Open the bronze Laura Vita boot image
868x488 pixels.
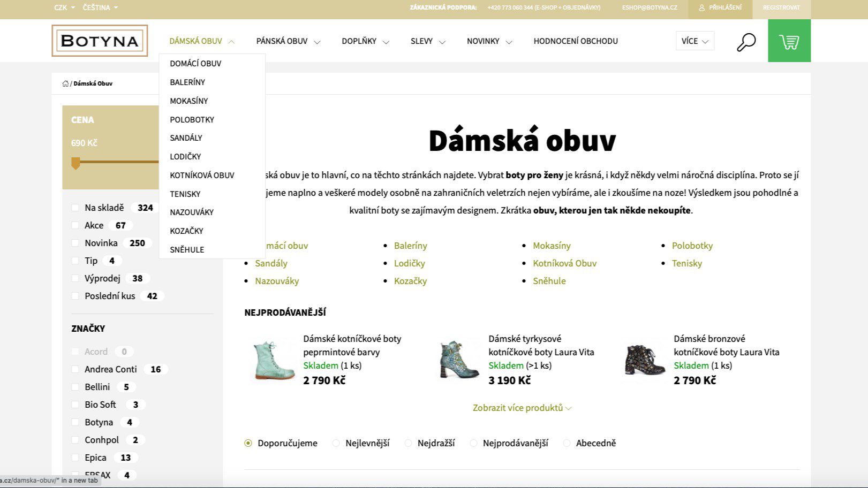(x=644, y=360)
